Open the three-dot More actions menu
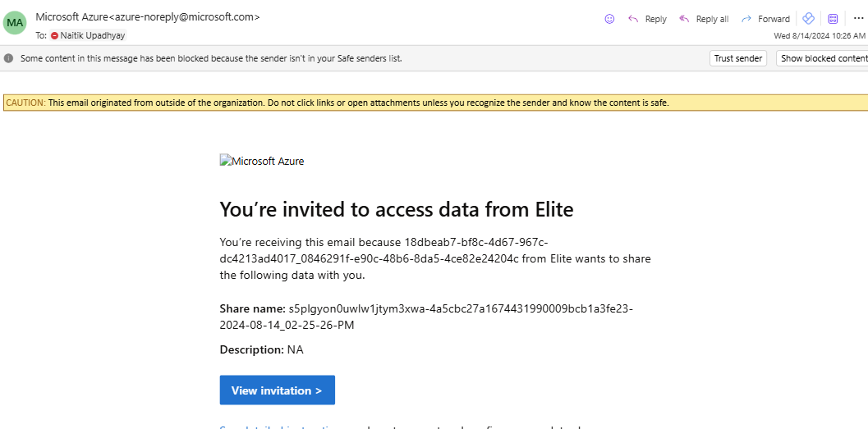This screenshot has height=429, width=868. point(859,19)
